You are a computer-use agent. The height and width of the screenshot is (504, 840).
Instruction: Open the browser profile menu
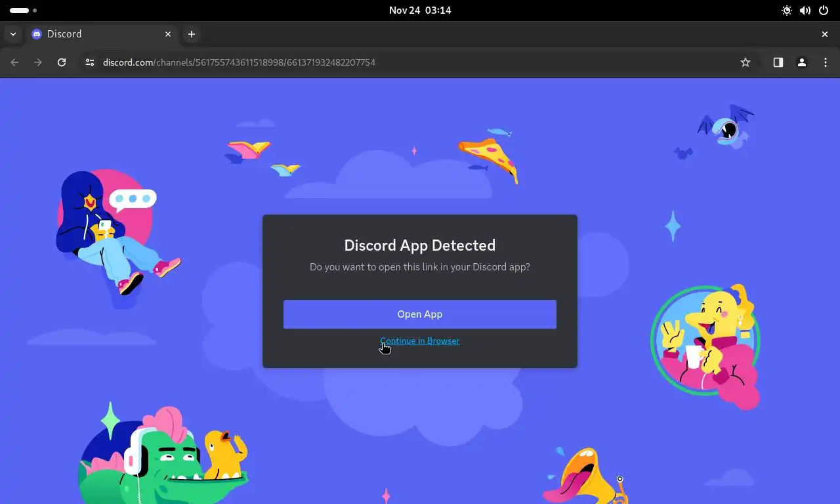801,62
